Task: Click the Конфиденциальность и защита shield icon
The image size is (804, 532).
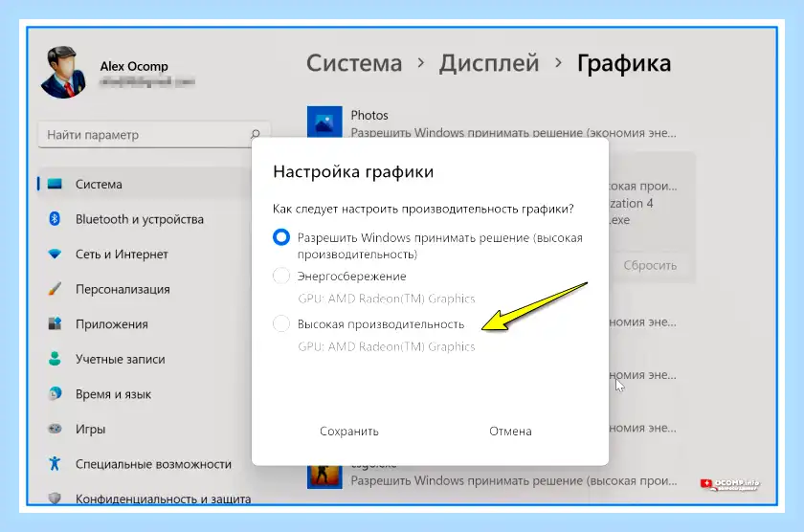Action: [55, 499]
